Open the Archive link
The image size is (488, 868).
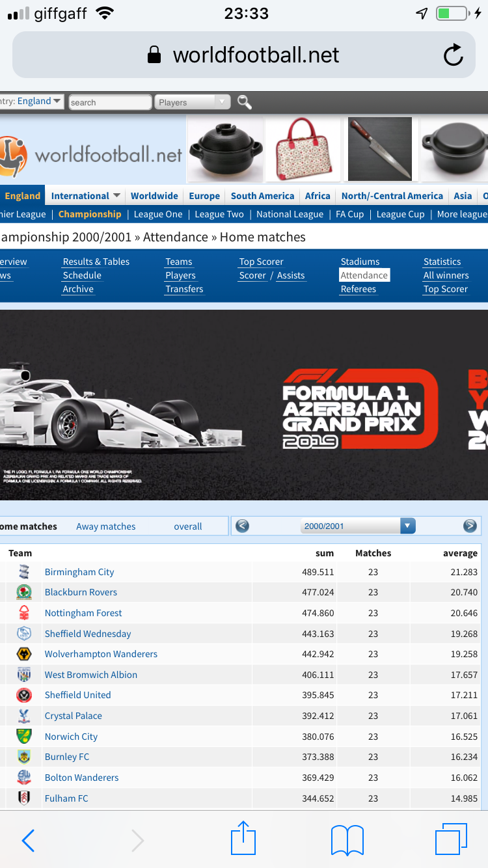pyautogui.click(x=78, y=289)
